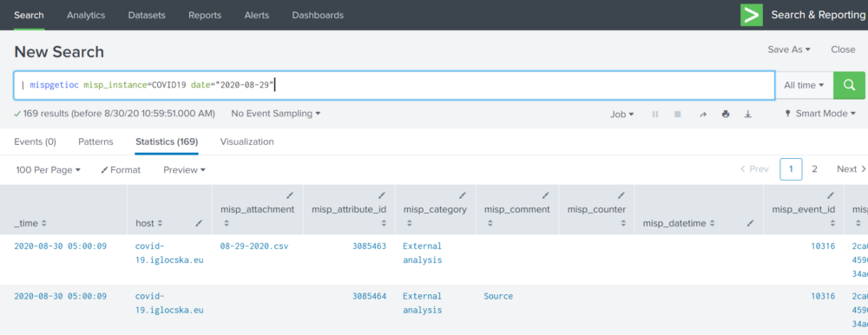
Task: Edit misp_datetime column pencil icon
Action: [750, 223]
